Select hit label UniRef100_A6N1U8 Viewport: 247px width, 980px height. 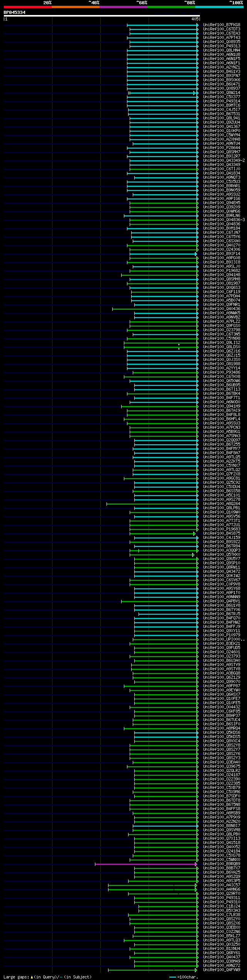[222, 55]
